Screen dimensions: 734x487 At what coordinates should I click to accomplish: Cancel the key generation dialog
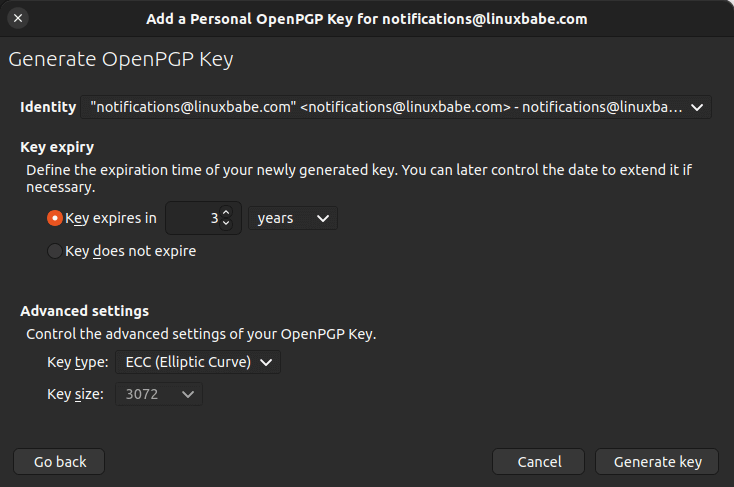(x=539, y=461)
